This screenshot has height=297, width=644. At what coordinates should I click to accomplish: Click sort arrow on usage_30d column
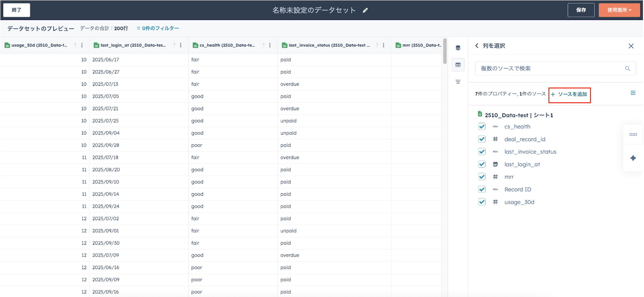tap(75, 45)
